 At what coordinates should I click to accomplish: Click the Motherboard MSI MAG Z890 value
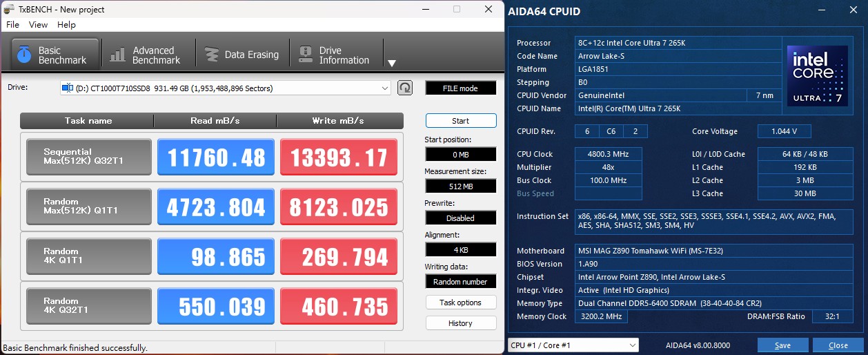714,251
